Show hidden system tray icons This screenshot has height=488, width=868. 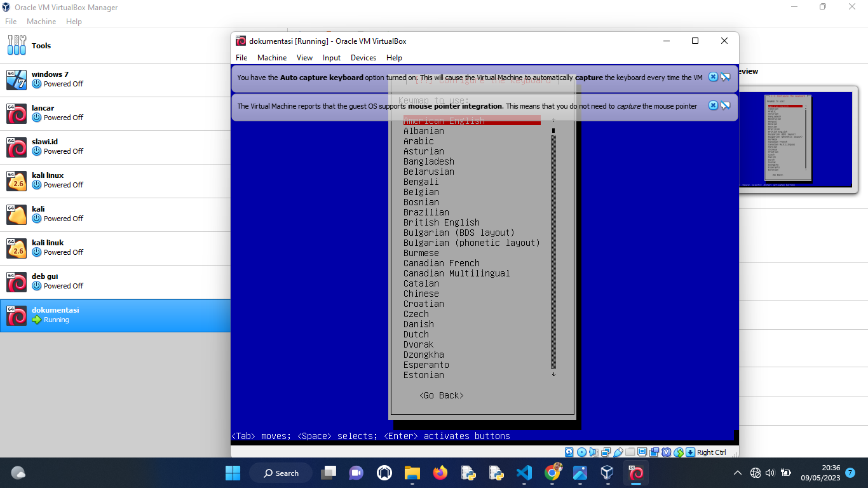(x=738, y=473)
